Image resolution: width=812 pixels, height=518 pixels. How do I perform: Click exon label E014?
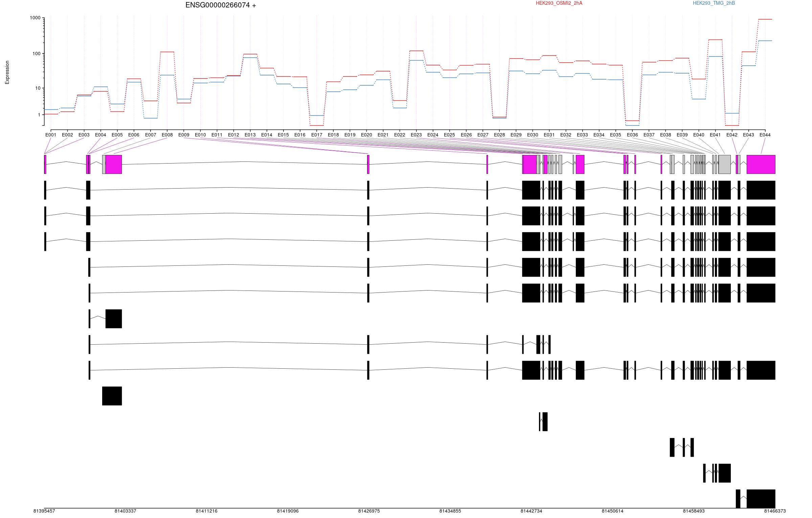(x=267, y=135)
